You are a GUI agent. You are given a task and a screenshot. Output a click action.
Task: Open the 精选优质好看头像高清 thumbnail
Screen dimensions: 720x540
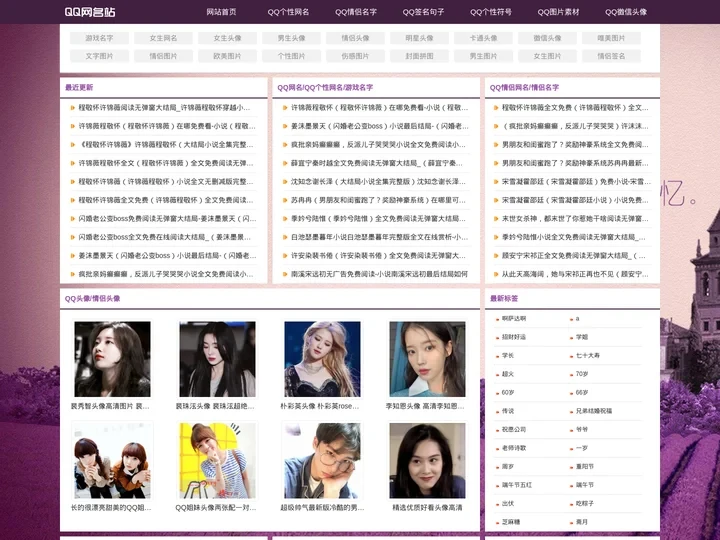click(428, 461)
